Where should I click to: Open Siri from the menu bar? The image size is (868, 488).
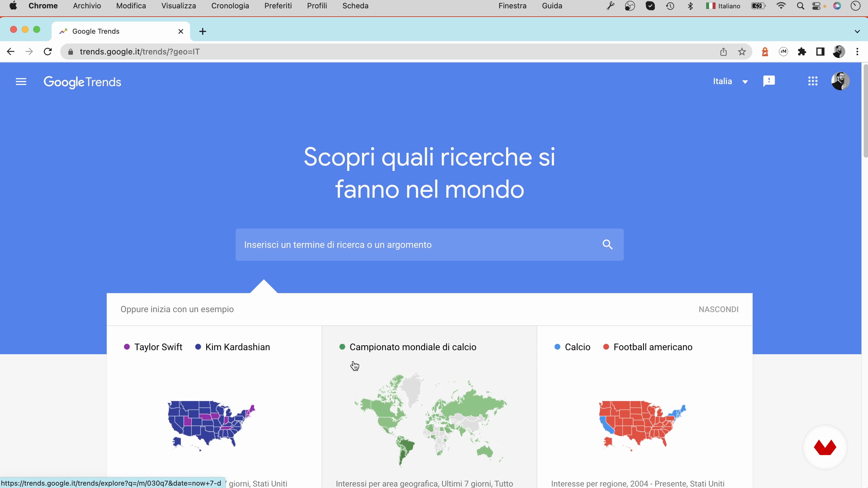(x=837, y=6)
